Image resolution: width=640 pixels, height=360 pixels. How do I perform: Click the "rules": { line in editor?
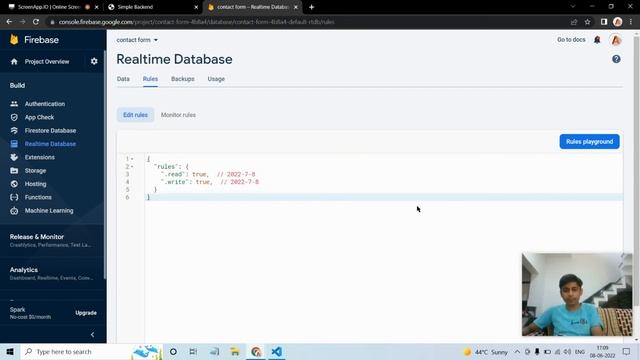(x=171, y=167)
